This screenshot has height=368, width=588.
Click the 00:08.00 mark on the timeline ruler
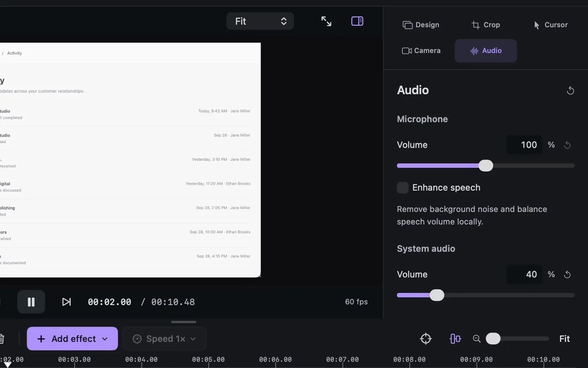(x=409, y=360)
